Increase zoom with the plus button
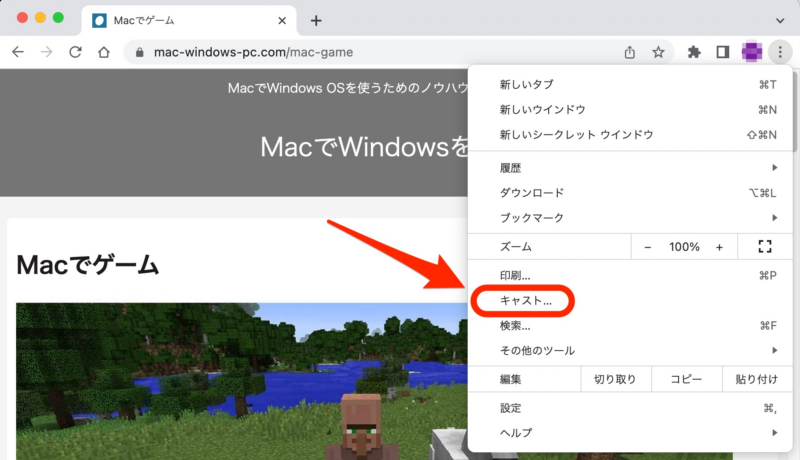This screenshot has width=800, height=460. [x=719, y=247]
